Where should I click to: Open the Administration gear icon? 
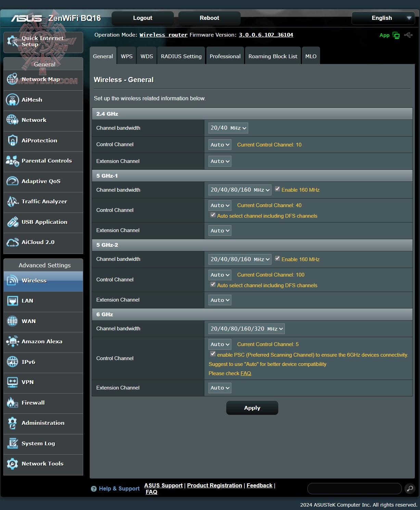(13, 423)
